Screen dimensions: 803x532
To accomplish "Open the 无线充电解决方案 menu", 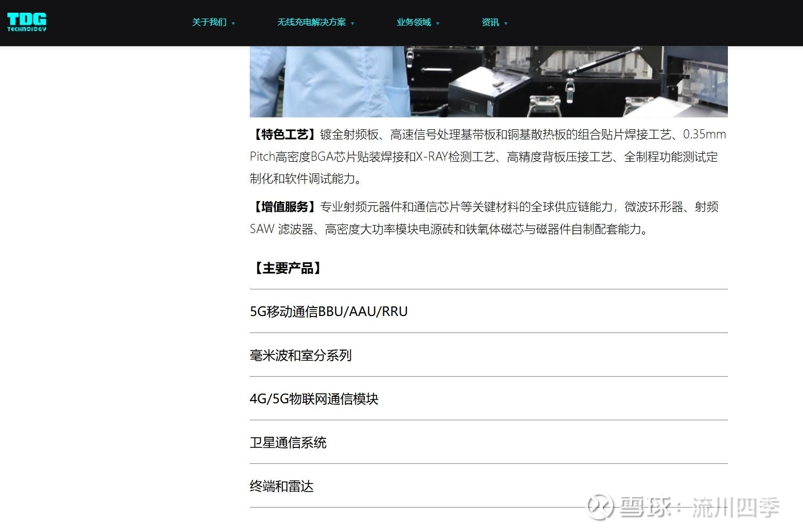I will (312, 22).
